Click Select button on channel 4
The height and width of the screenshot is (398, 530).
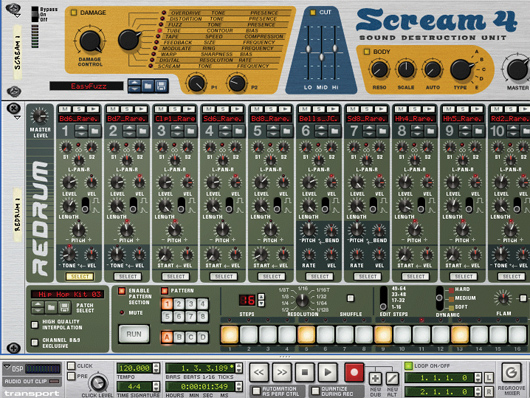tap(224, 277)
